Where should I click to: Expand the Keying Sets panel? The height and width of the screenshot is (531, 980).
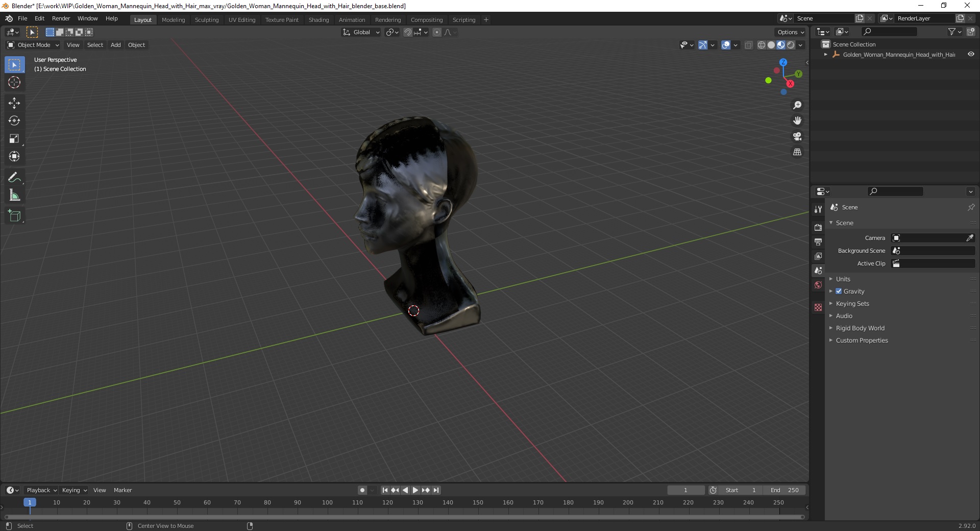(852, 303)
